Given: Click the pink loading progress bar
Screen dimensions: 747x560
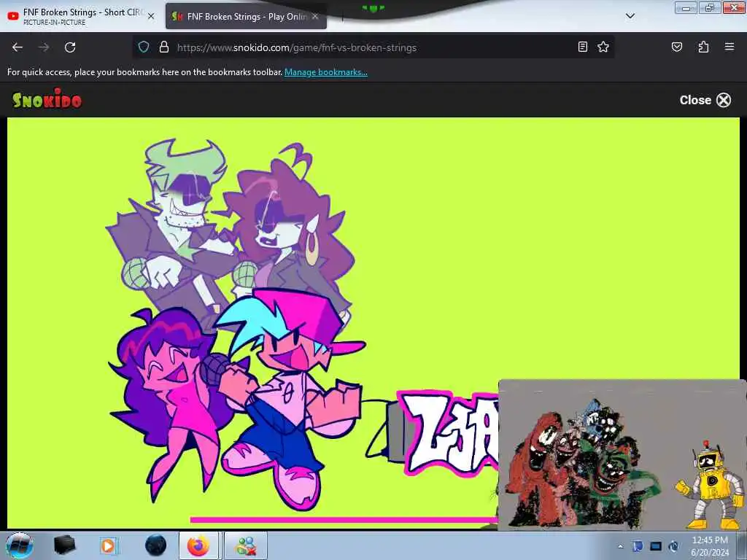Looking at the screenshot, I should (x=344, y=519).
